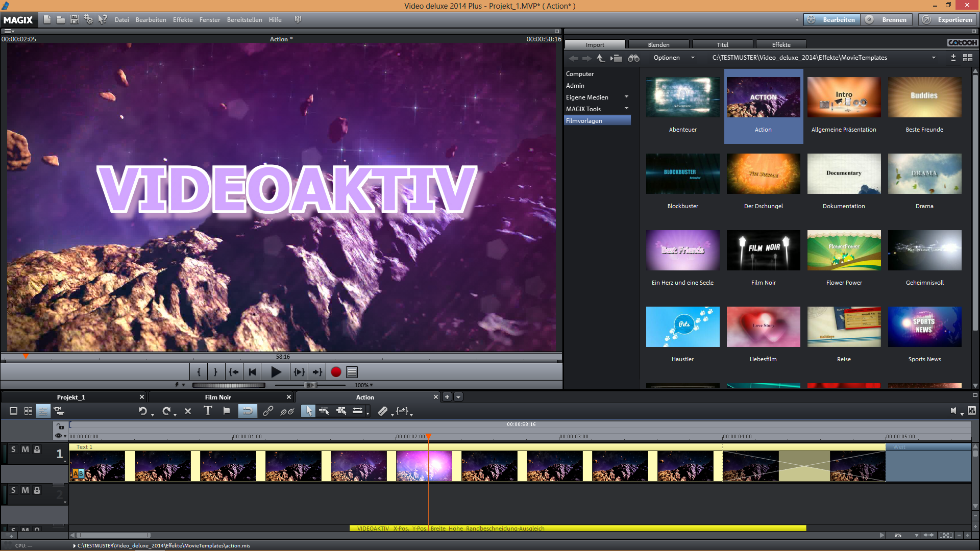Open the preview performance lightning dropdown

pos(180,385)
